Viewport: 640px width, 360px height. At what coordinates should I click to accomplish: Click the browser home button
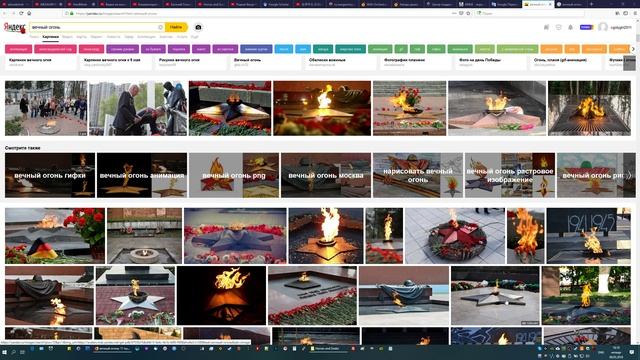click(29, 13)
